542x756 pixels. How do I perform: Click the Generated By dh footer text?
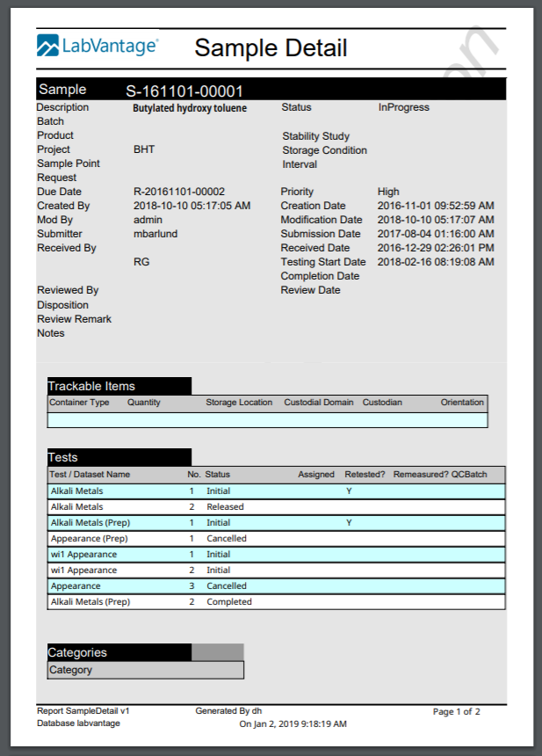coord(228,710)
